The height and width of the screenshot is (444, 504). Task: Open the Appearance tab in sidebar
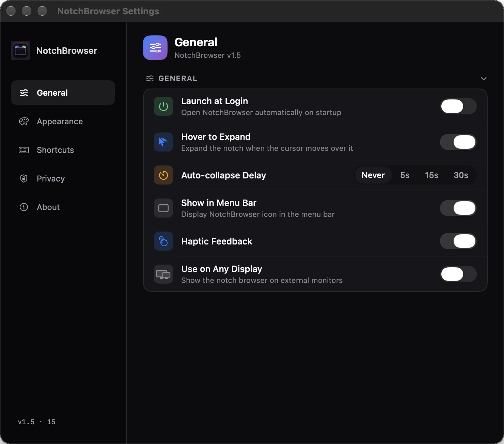(63, 121)
